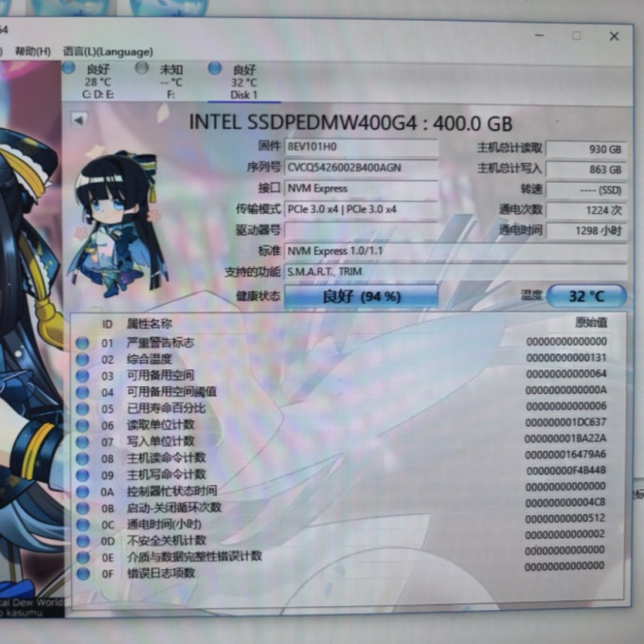Click raw value 0000000000512
Image resolution: width=644 pixels, height=644 pixels.
coord(564,518)
